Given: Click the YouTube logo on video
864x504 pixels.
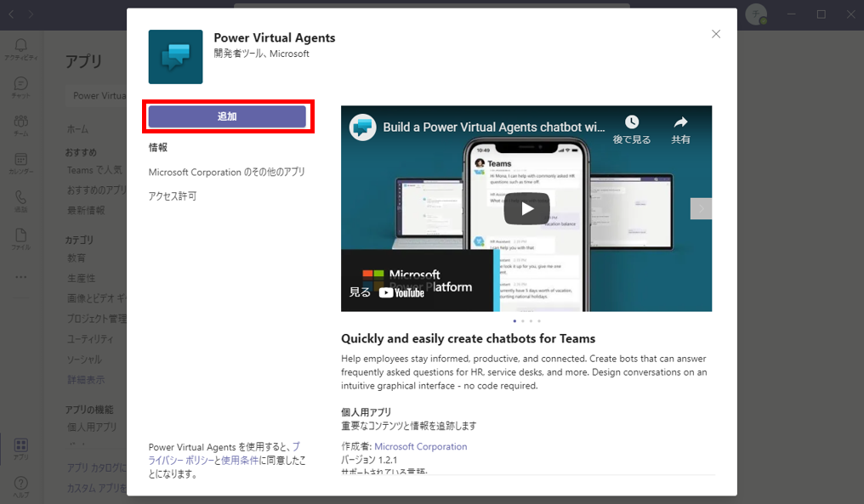Looking at the screenshot, I should (401, 293).
